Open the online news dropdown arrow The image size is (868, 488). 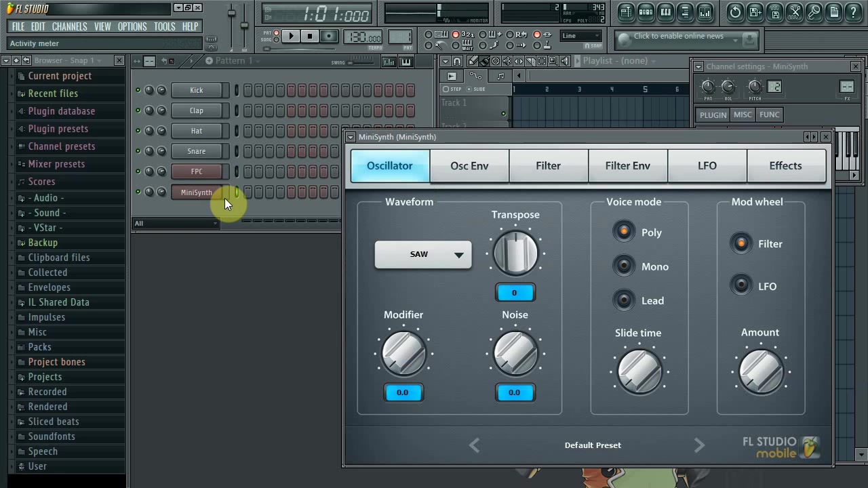735,40
